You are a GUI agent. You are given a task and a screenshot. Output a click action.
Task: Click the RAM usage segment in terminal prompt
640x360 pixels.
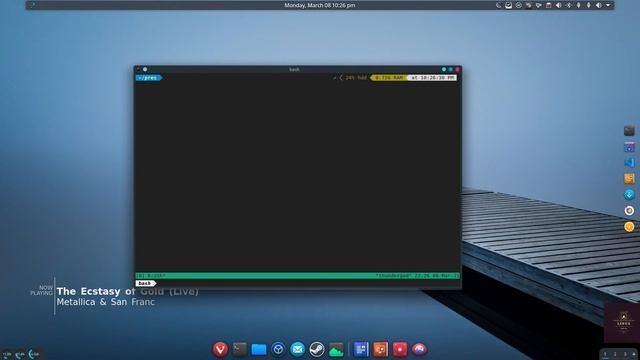(388, 78)
